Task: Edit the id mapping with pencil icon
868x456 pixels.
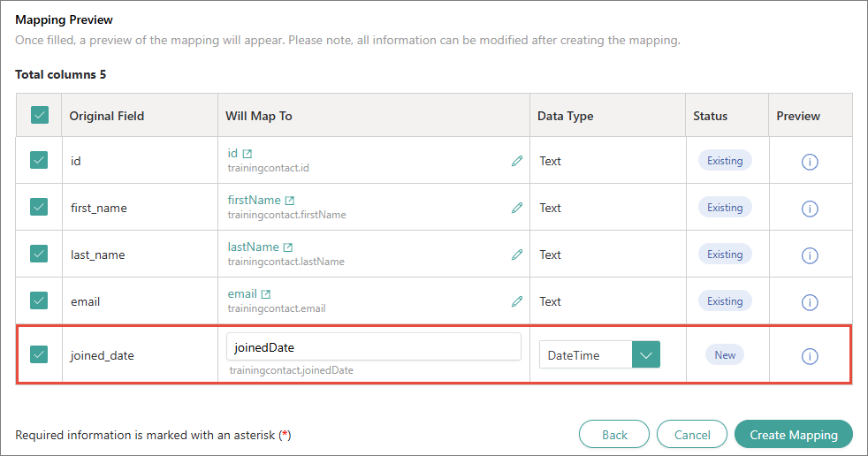Action: click(x=517, y=161)
